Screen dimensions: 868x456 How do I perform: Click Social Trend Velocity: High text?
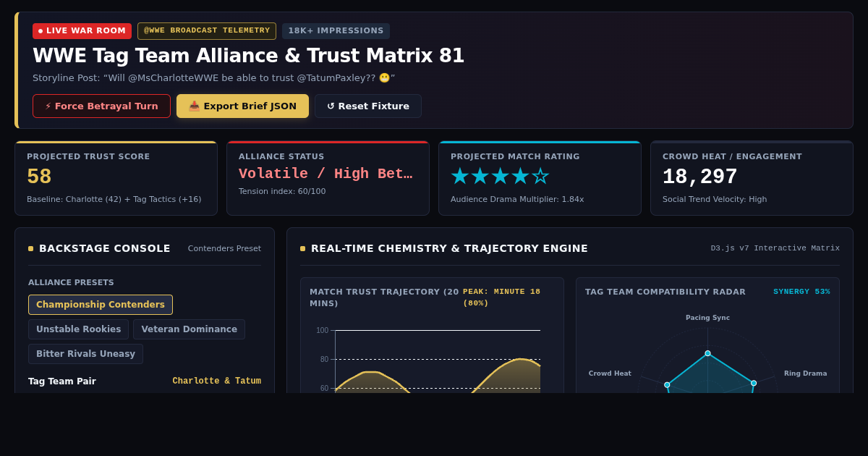[x=715, y=199]
